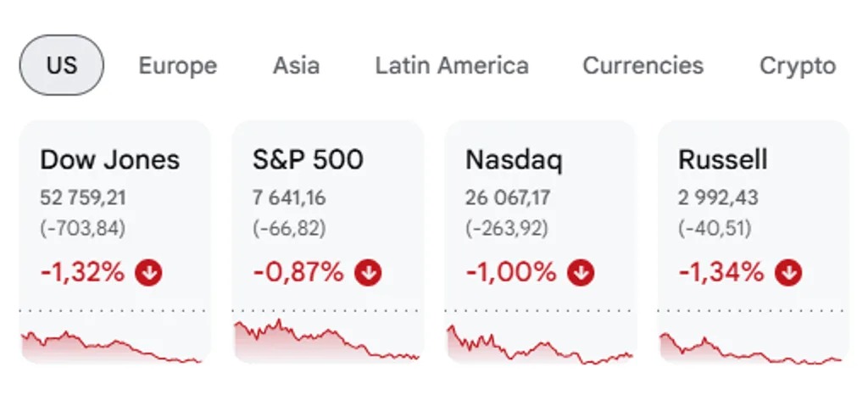Click the Nasdaq 26 067,17 price value
This screenshot has height=400, width=868.
click(x=508, y=197)
